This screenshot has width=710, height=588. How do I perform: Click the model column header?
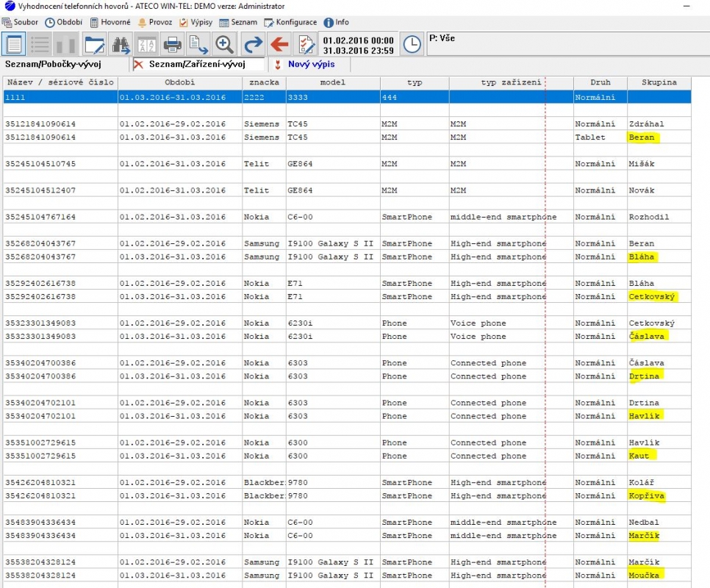tap(333, 82)
